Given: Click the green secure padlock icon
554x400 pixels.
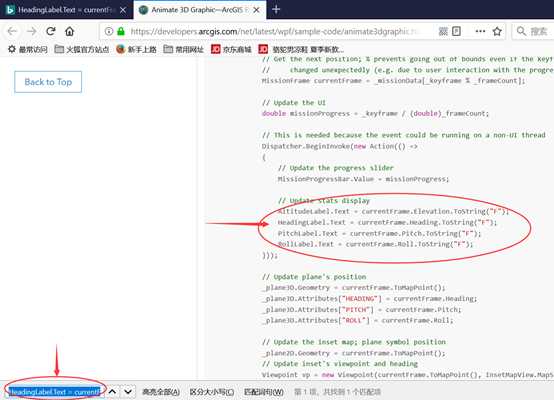Looking at the screenshot, I should point(121,31).
